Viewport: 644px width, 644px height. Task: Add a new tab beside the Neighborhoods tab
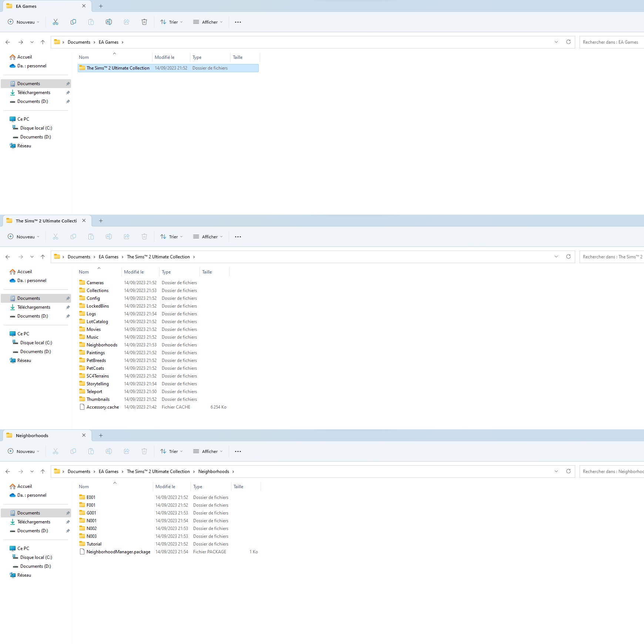click(x=101, y=436)
